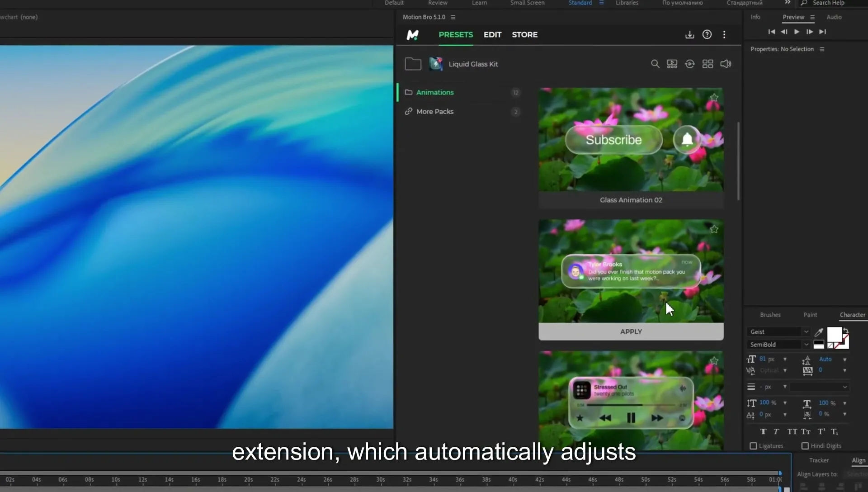
Task: Toggle All Caps text style
Action: click(x=792, y=431)
